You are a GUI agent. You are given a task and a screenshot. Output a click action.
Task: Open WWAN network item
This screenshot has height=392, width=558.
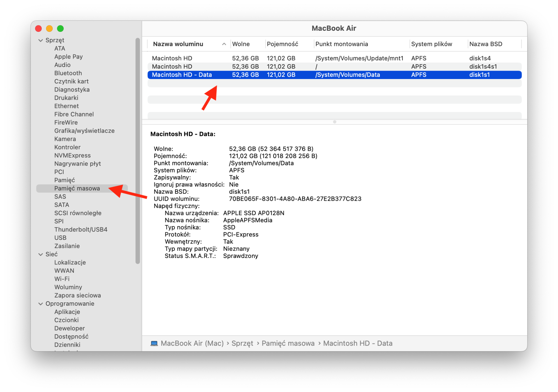point(64,271)
